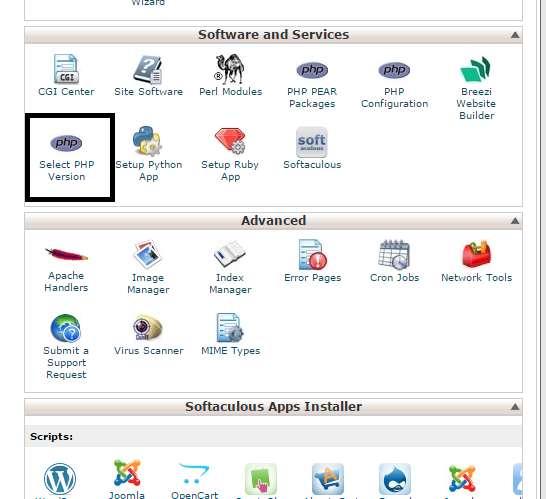The width and height of the screenshot is (546, 499).
Task: Open Apache Handlers feather icon
Action: [x=66, y=254]
